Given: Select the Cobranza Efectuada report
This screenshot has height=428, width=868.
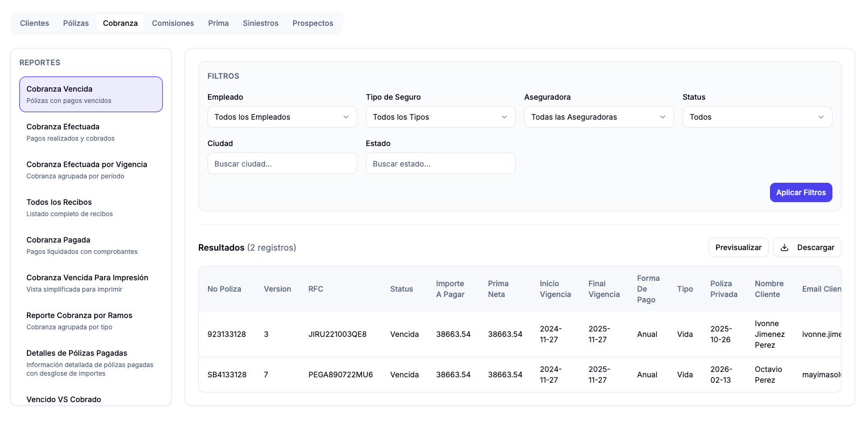Looking at the screenshot, I should tap(91, 132).
